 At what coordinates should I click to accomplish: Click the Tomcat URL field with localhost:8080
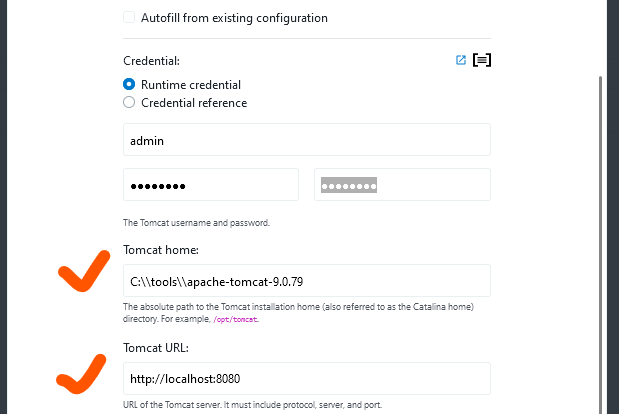click(x=307, y=378)
